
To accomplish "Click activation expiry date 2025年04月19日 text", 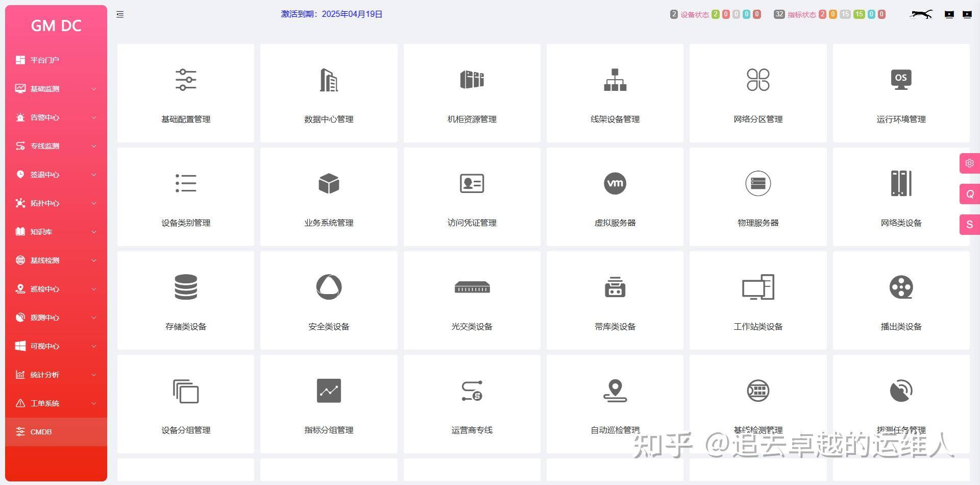I will [352, 14].
